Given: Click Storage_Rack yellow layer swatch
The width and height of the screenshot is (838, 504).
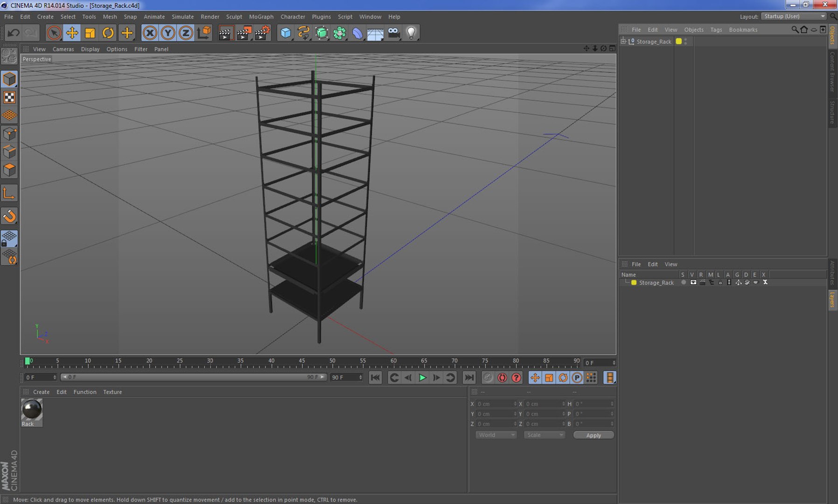Looking at the screenshot, I should (x=679, y=41).
